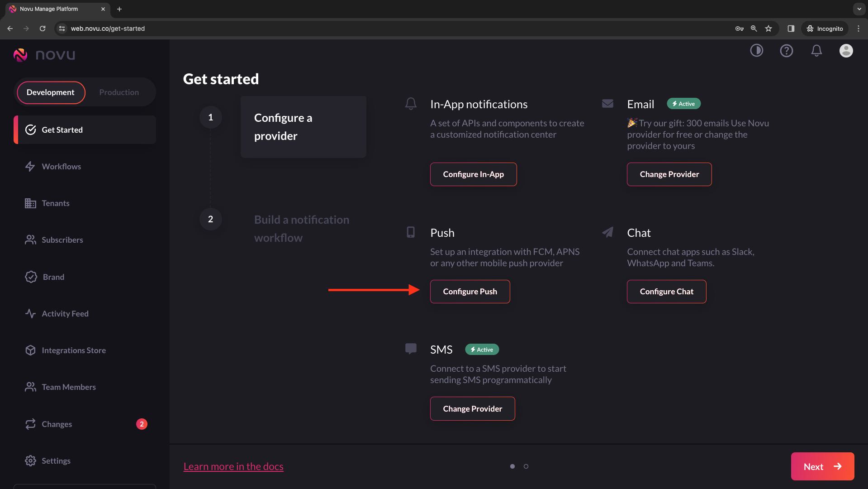Open the password key icon in address bar

739,29
